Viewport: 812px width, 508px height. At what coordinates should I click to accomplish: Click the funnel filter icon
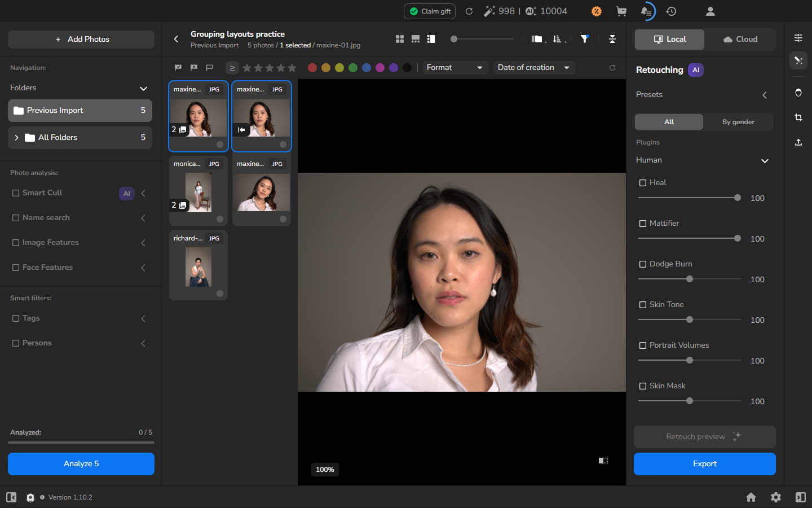tap(585, 39)
